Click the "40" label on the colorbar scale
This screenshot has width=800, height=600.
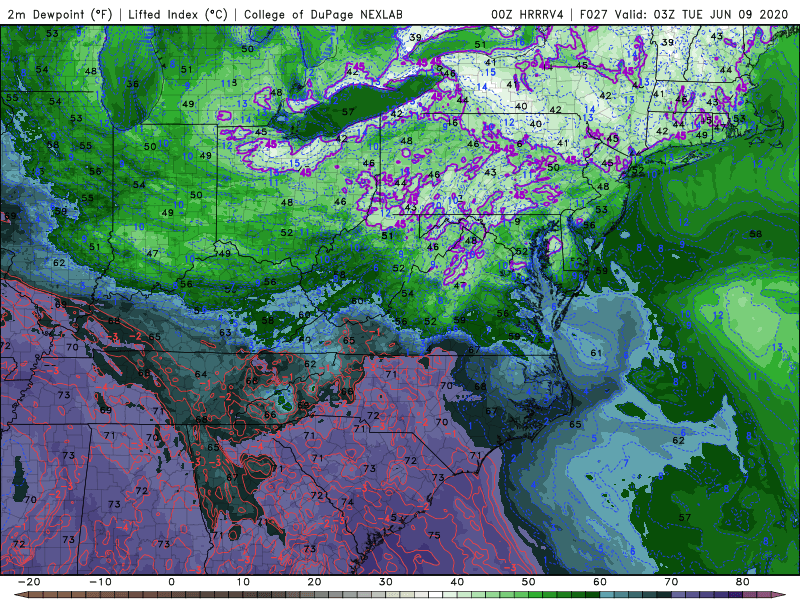click(x=457, y=582)
